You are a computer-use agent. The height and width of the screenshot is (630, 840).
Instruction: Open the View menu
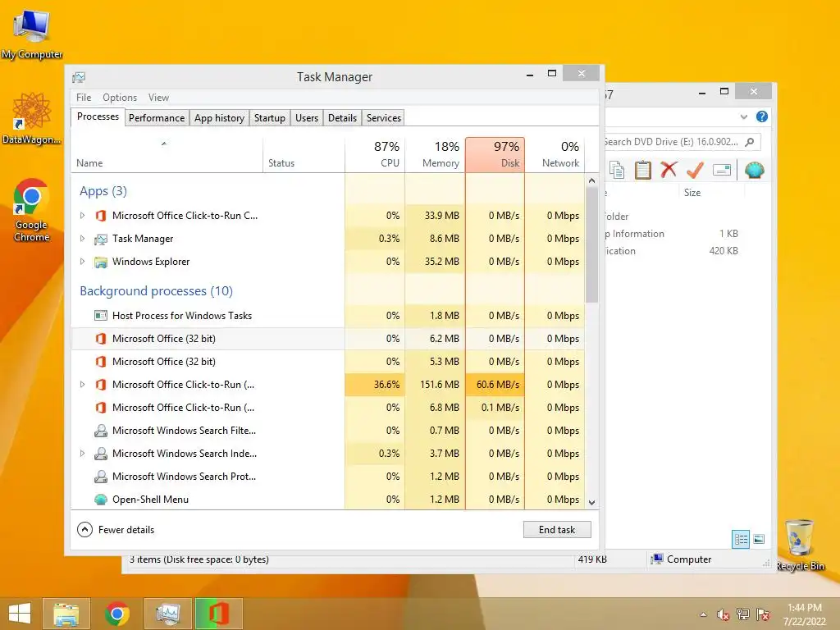pyautogui.click(x=158, y=98)
